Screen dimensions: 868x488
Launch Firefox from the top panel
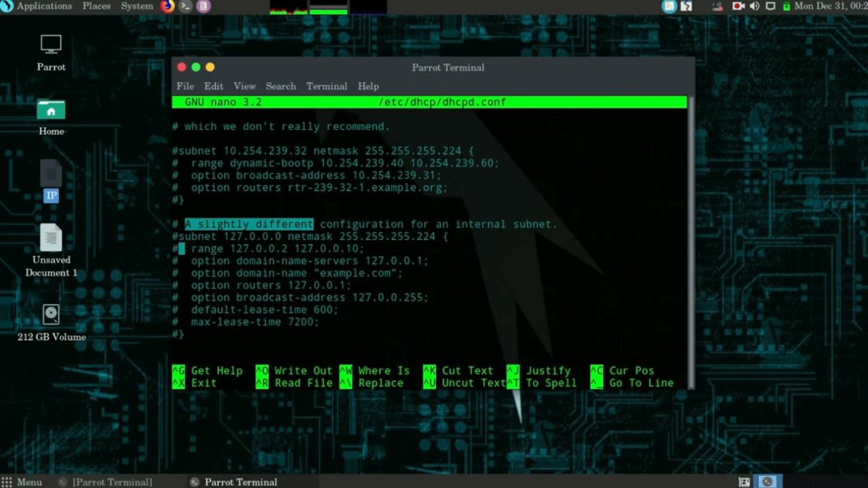click(167, 6)
